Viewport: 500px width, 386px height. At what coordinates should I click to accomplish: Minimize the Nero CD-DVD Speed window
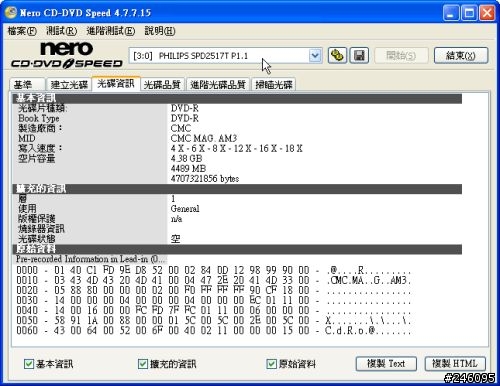451,13
